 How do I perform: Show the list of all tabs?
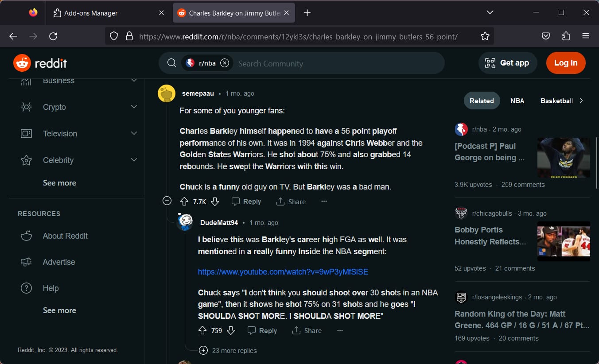point(490,12)
